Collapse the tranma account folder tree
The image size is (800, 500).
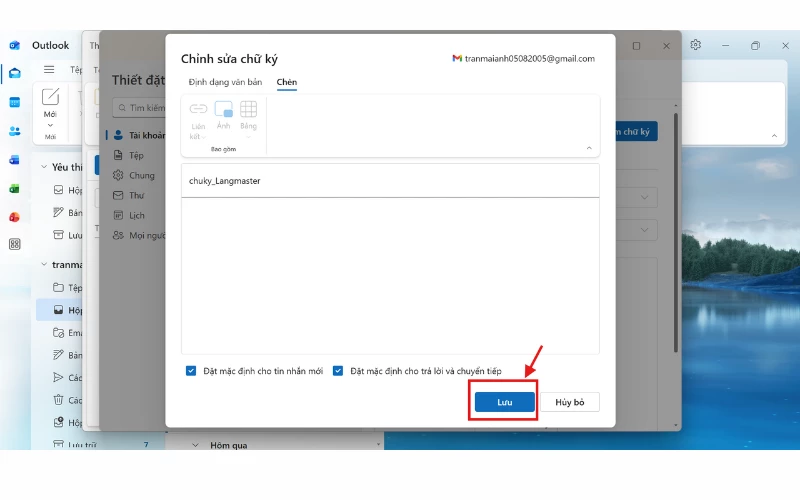coord(44,264)
